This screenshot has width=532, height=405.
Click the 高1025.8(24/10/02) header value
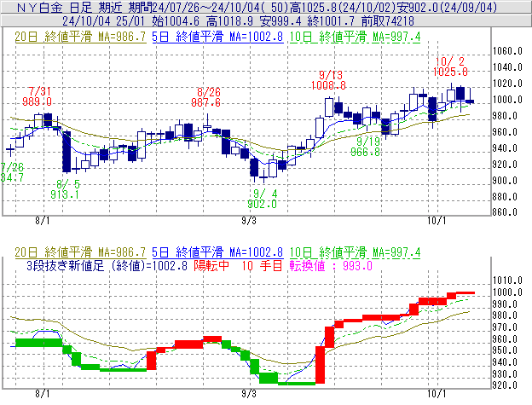tap(343, 7)
